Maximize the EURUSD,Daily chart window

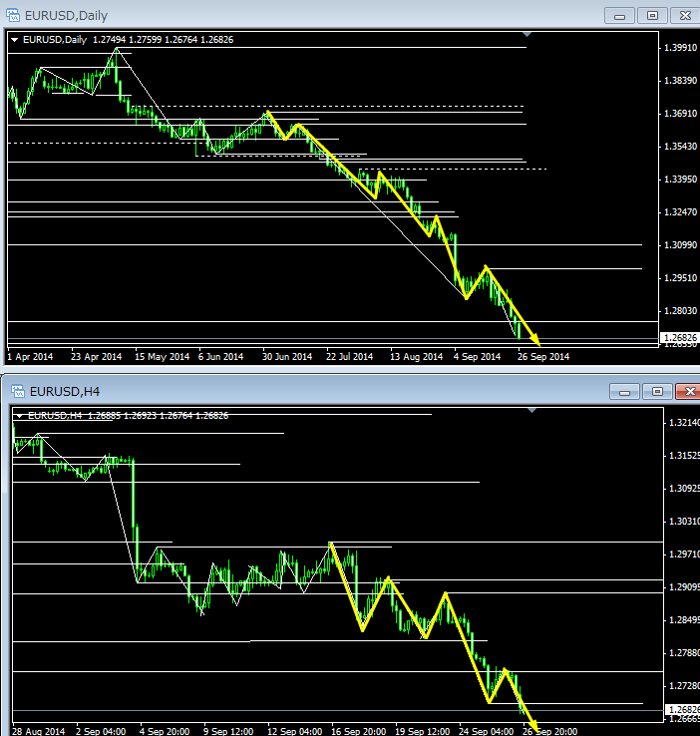(x=652, y=16)
